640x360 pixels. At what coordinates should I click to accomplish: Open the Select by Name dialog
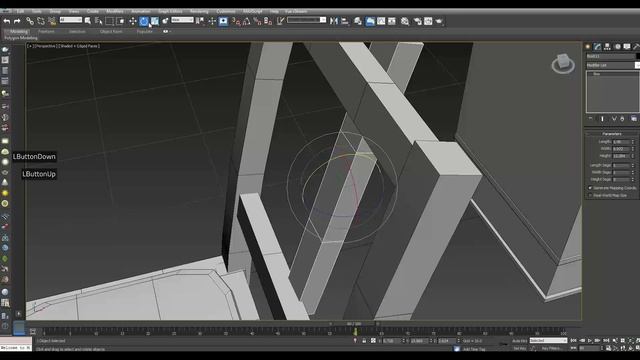[x=98, y=21]
